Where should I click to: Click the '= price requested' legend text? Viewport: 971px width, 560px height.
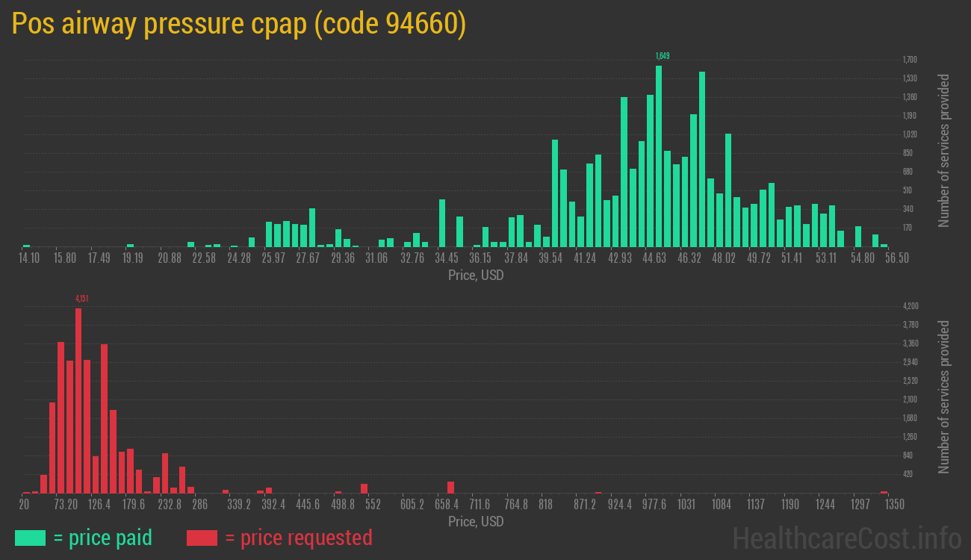(298, 538)
